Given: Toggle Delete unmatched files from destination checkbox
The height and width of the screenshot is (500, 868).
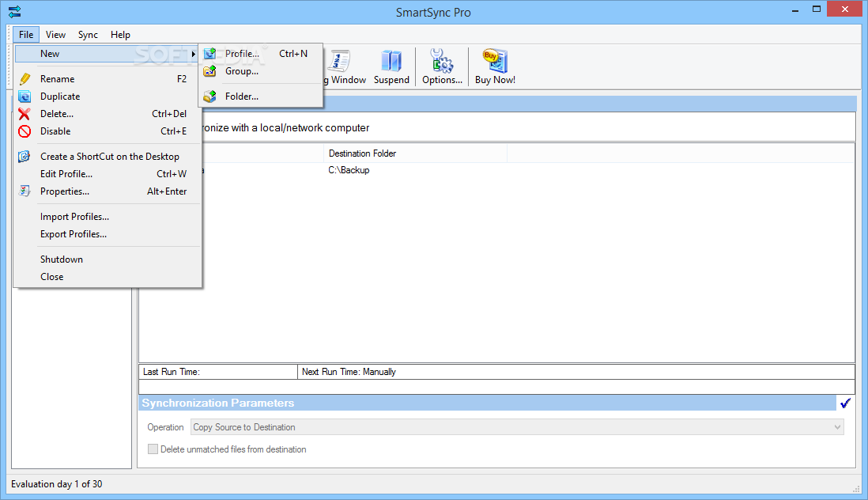Looking at the screenshot, I should (x=153, y=449).
